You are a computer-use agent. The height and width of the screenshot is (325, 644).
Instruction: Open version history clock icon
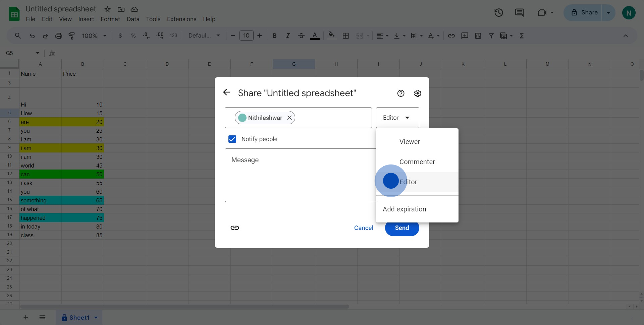tap(498, 13)
